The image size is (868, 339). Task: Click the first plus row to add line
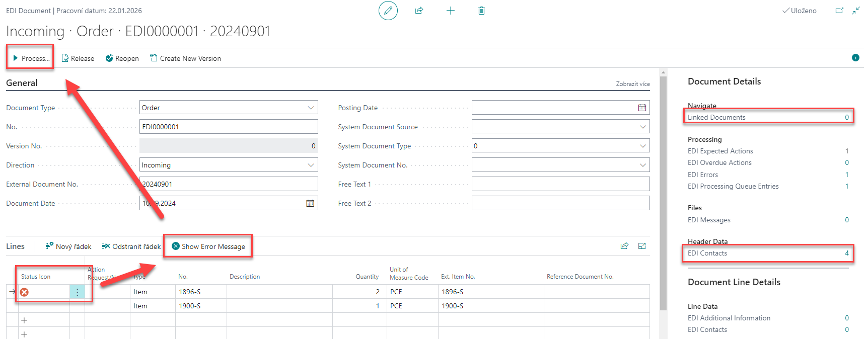24,320
